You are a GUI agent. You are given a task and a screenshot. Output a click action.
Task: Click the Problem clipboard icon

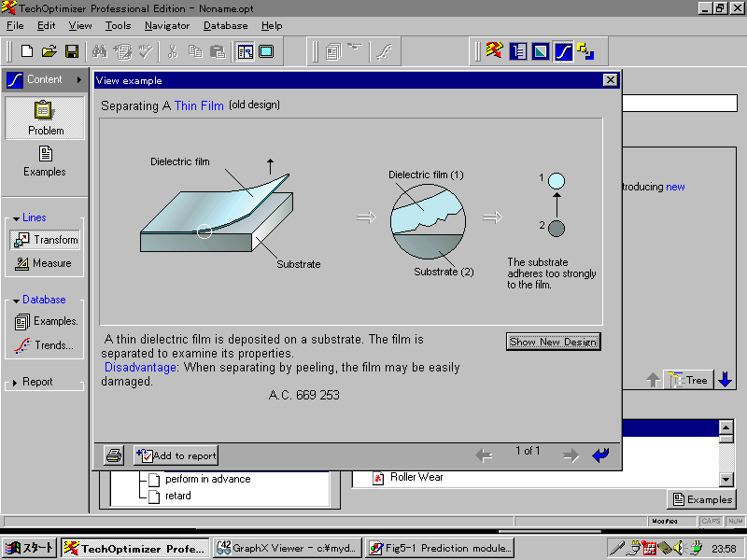point(44,118)
